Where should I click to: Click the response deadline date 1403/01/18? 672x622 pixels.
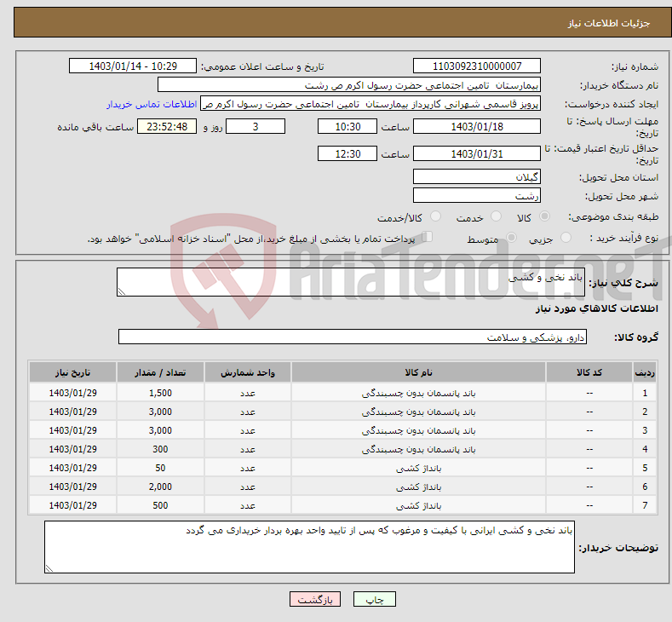click(477, 126)
